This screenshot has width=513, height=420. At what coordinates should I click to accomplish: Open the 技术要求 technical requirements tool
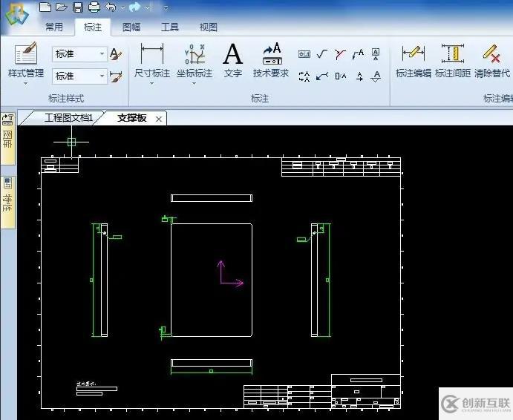(x=271, y=60)
